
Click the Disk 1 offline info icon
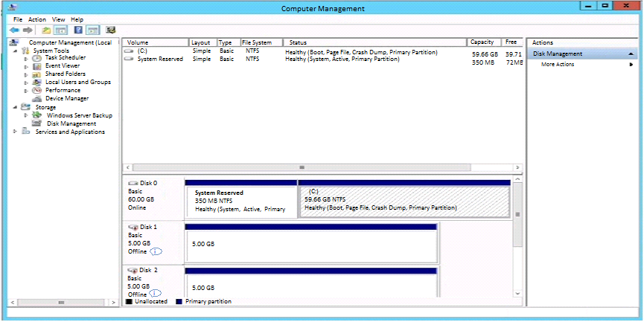[156, 252]
